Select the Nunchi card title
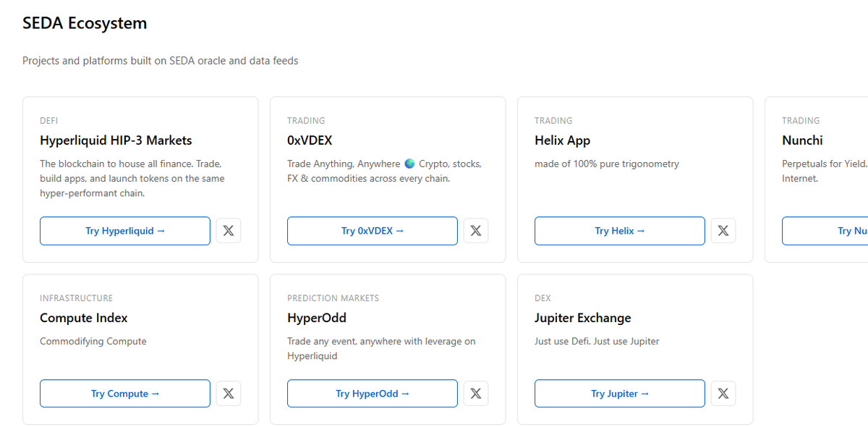Screen dimensions: 868x427 [802, 140]
